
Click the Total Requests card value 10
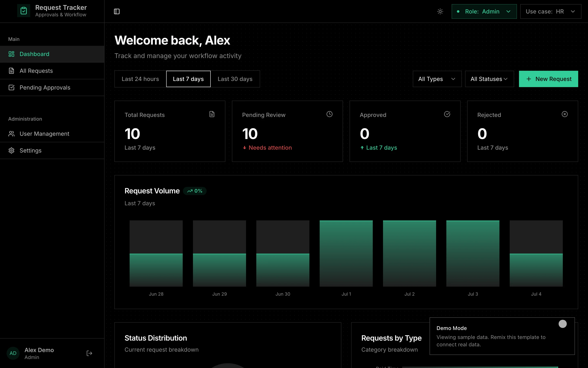click(132, 134)
